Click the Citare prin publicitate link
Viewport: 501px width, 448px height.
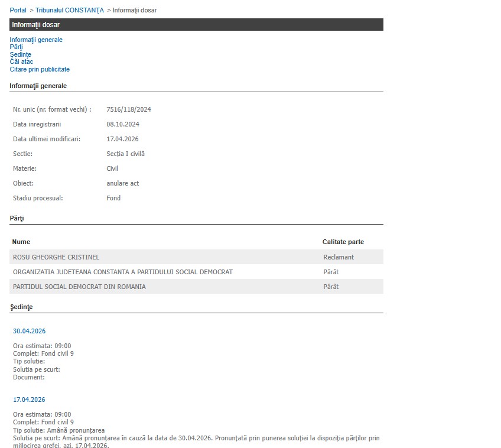[x=40, y=69]
